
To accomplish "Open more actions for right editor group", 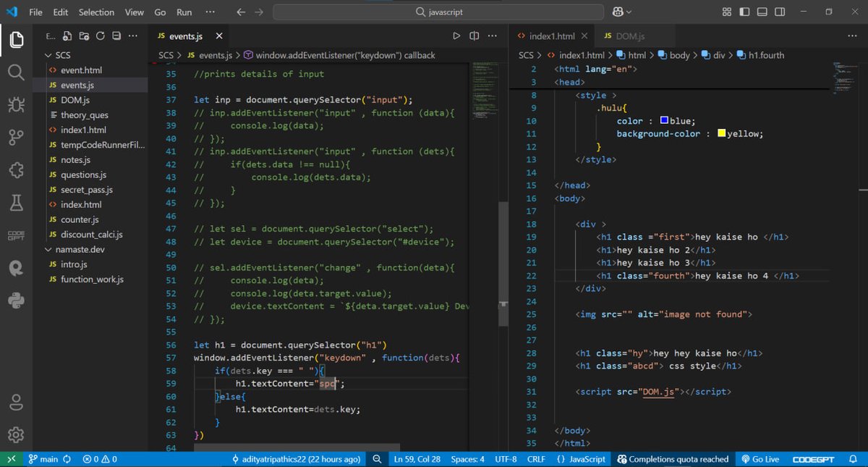I will pos(851,35).
